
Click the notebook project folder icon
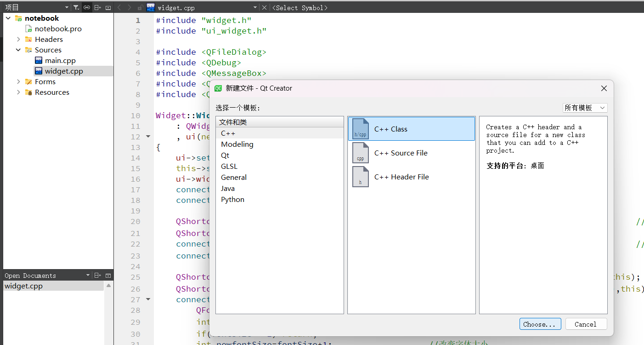coord(18,18)
